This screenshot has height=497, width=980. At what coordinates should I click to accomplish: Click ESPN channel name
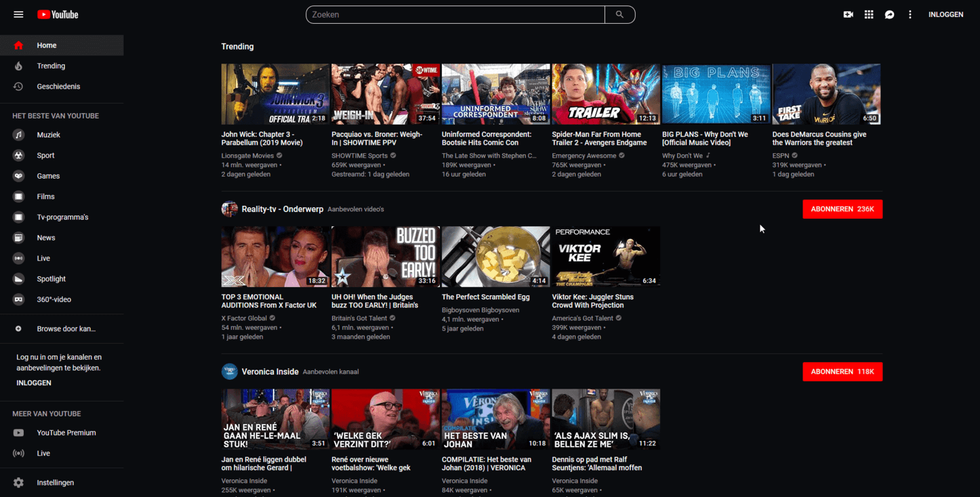pyautogui.click(x=781, y=156)
